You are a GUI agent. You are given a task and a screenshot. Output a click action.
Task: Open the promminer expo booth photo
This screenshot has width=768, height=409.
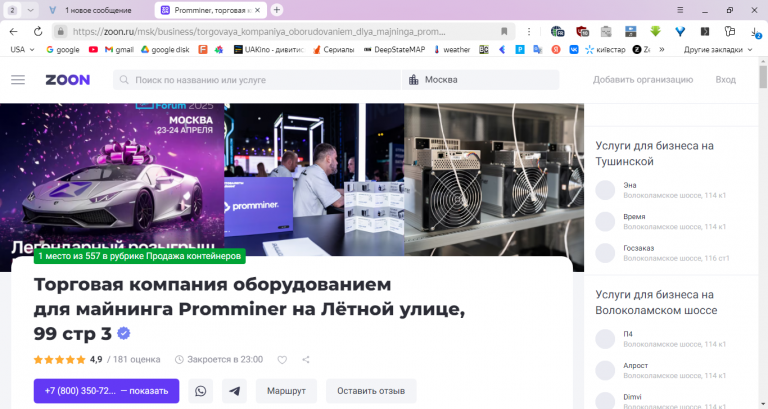[x=314, y=179]
